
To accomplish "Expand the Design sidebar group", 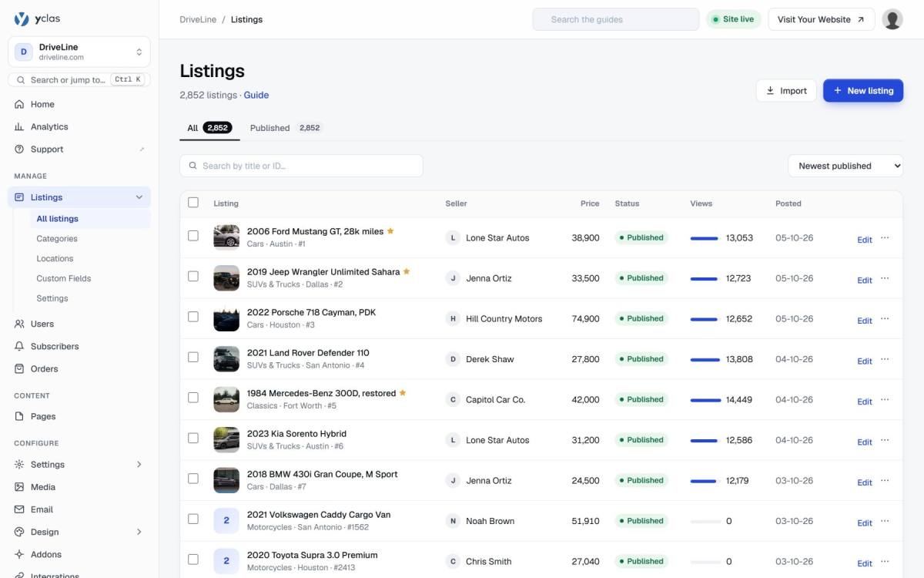I will tap(139, 532).
